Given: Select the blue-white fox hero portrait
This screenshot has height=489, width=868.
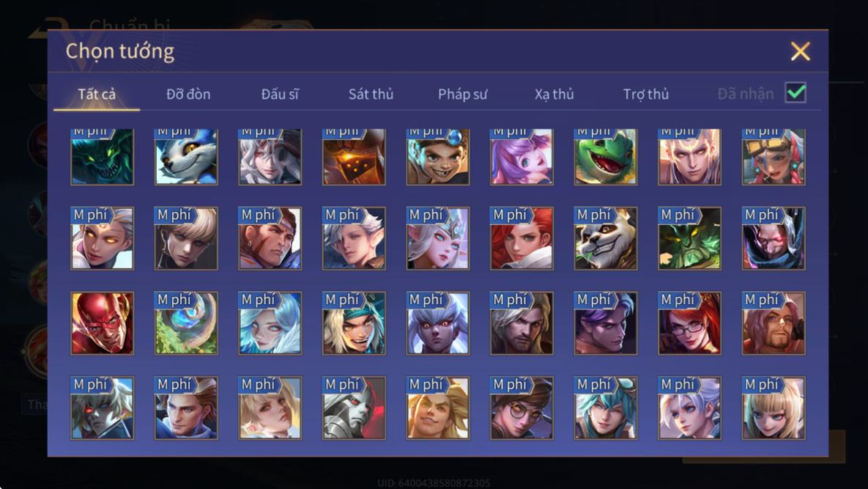Looking at the screenshot, I should (186, 157).
